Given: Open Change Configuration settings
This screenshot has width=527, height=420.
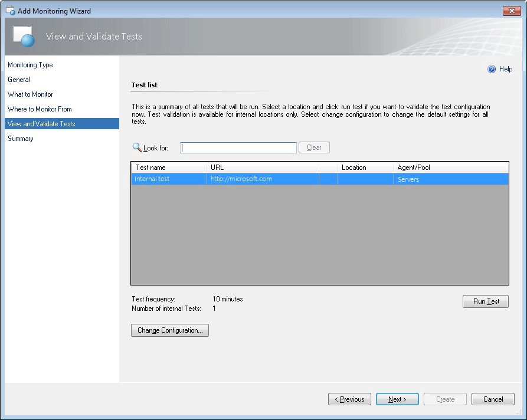Looking at the screenshot, I should (x=169, y=330).
